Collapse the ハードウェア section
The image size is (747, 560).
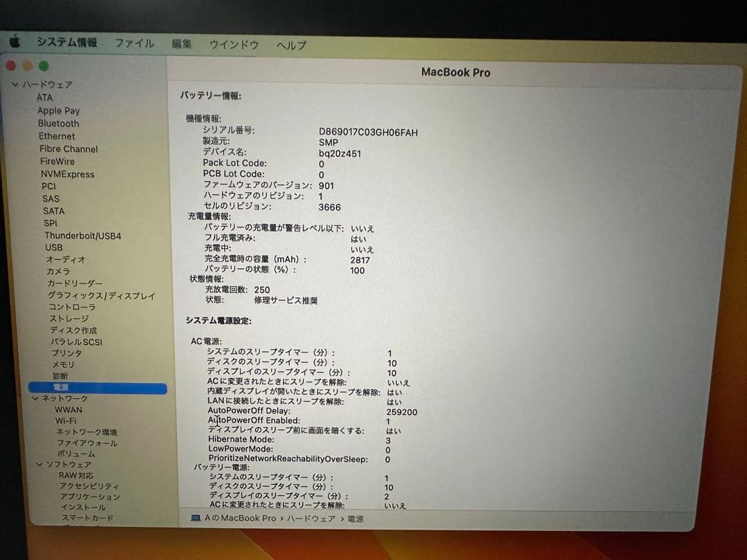point(15,84)
